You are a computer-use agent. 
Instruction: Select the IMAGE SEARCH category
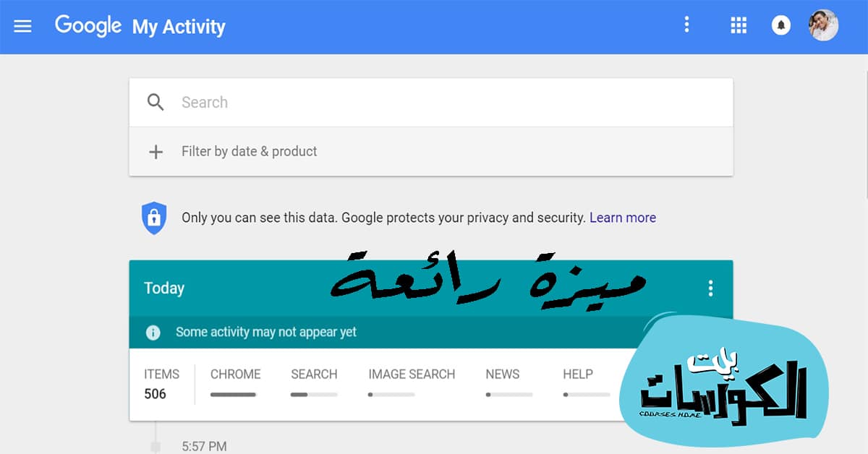(x=412, y=382)
